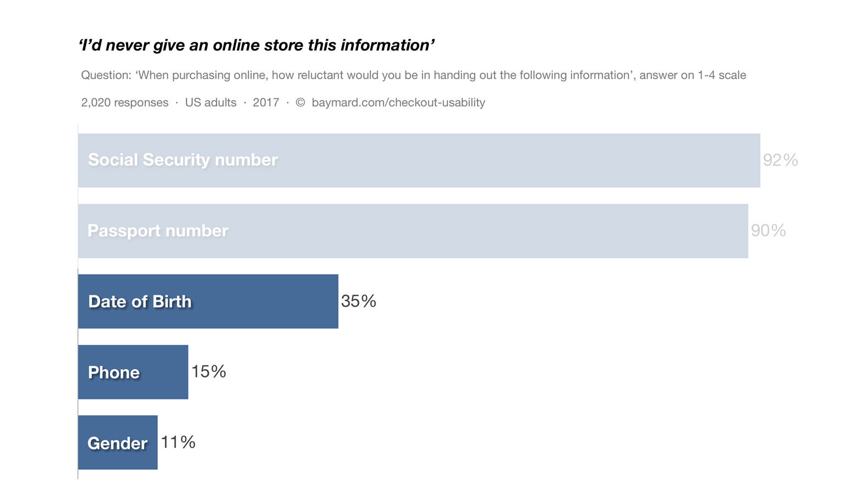The height and width of the screenshot is (504, 845).
Task: Click the 92% value label
Action: pyautogui.click(x=780, y=160)
